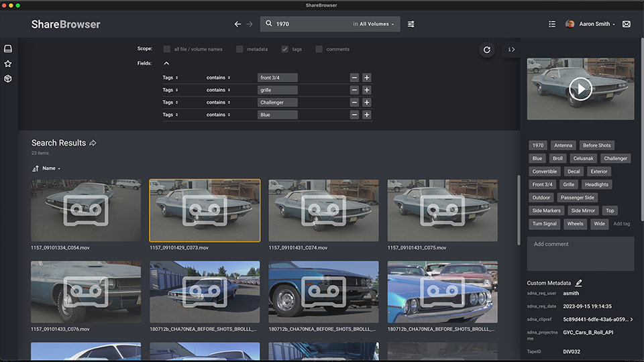Viewport: 644px width, 362px height.
Task: Remove the 'Challenger' tag filter row
Action: click(x=354, y=102)
